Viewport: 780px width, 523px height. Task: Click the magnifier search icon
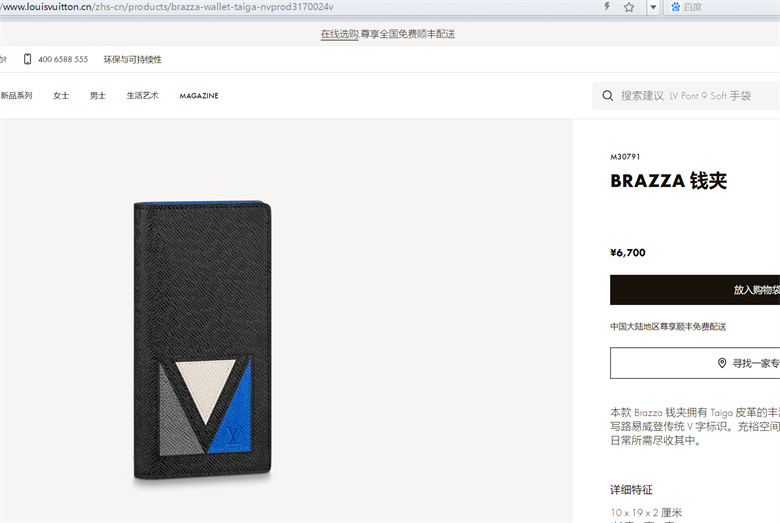(x=607, y=96)
